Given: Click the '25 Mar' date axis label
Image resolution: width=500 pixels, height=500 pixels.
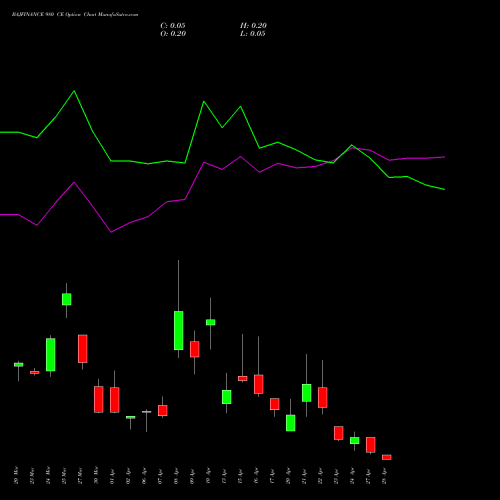Looking at the screenshot, I should 64,475.
